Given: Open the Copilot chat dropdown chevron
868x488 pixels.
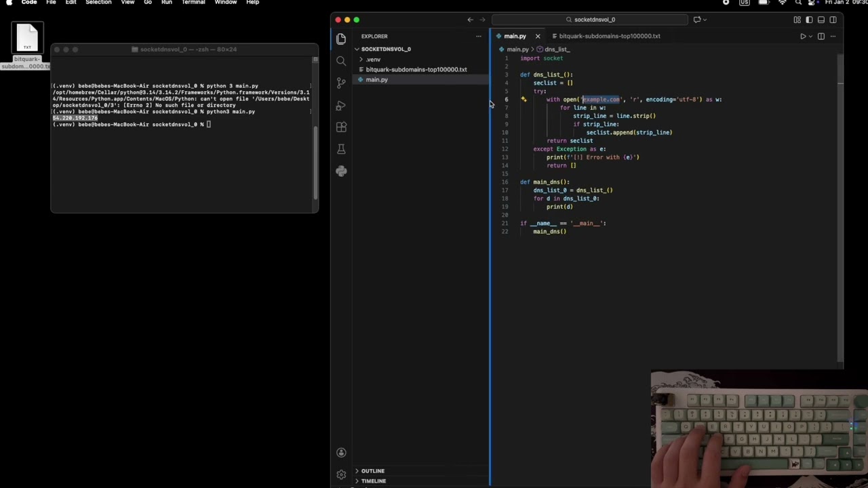Looking at the screenshot, I should coord(705,20).
